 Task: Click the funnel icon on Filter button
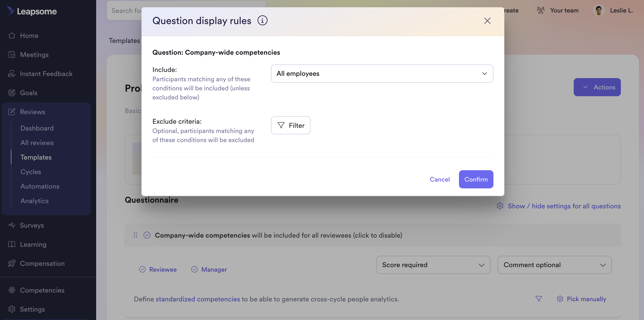(281, 125)
